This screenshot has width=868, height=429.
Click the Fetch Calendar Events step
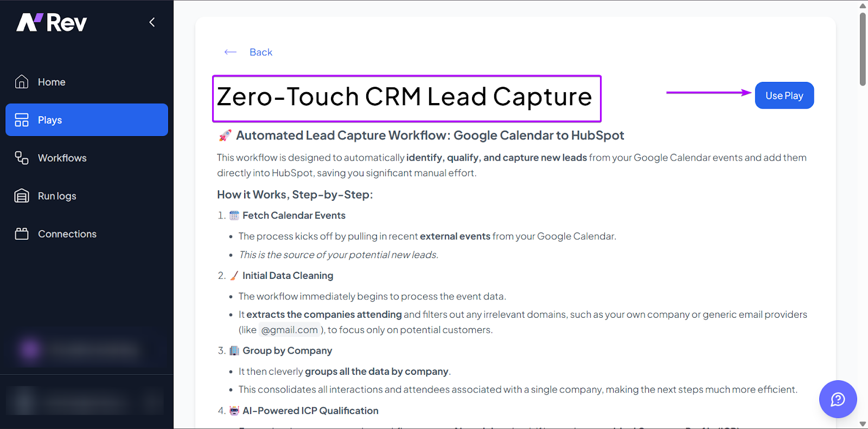(x=294, y=215)
